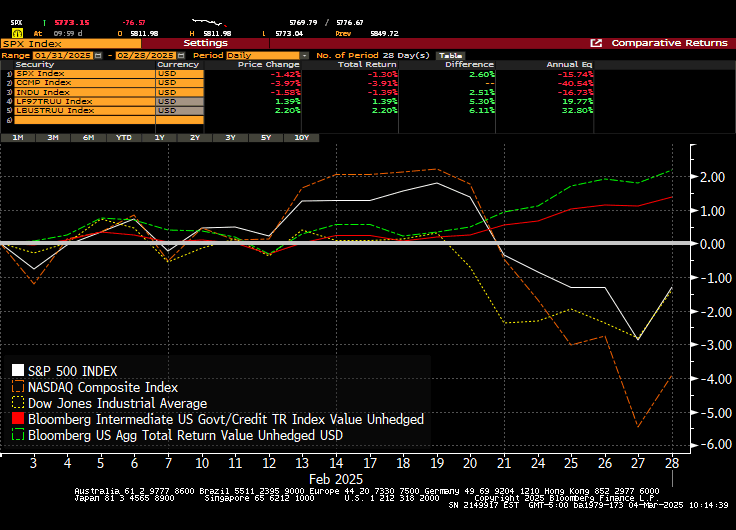736x530 pixels.
Task: Click the -1.58% price change value
Action: click(285, 92)
